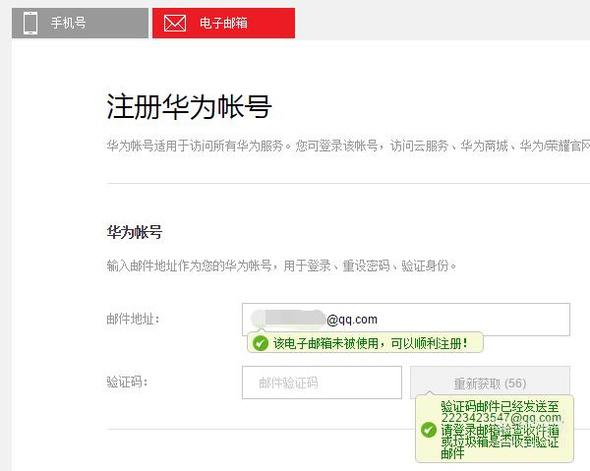590x471 pixels.
Task: Click the 输入邮件地址作为您的华为帐号 description text
Action: click(281, 266)
